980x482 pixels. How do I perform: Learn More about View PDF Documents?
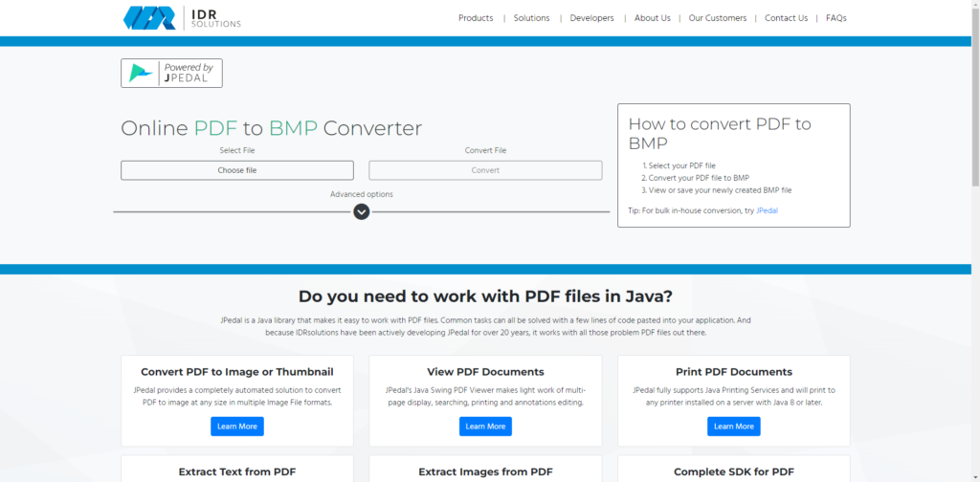coord(485,427)
